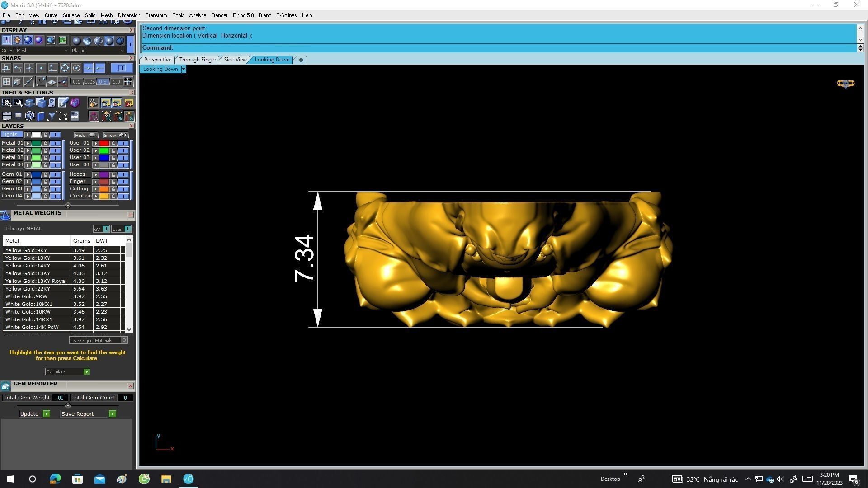Toggle lock on Gem 02 layer
868x488 pixels.
[45, 182]
